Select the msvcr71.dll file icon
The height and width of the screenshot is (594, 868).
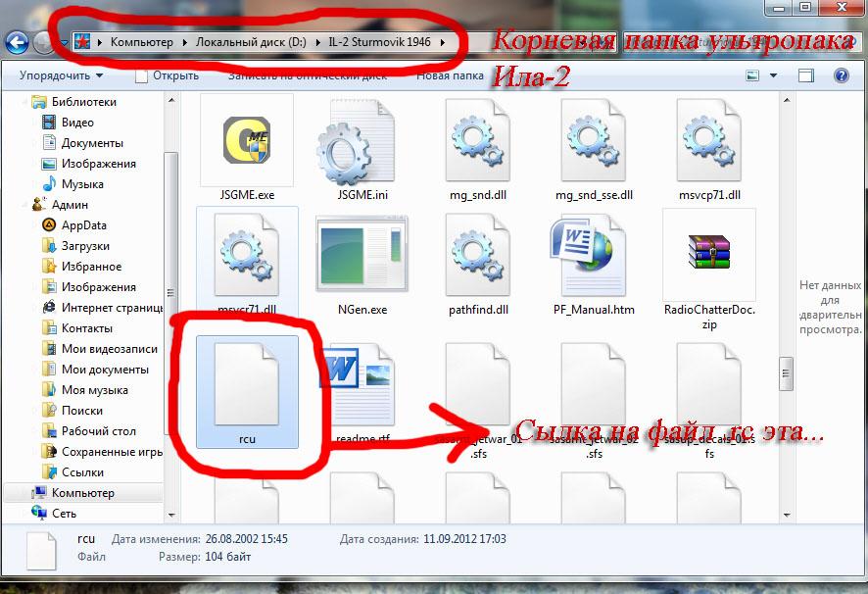click(x=247, y=254)
